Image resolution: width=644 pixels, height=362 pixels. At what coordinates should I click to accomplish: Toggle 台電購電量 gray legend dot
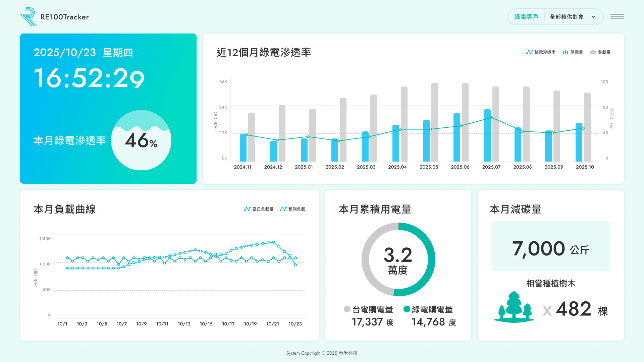347,309
